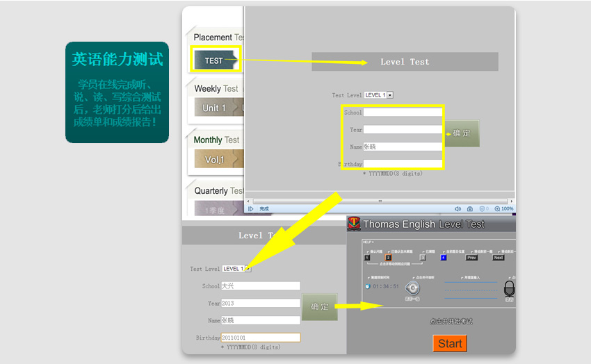This screenshot has height=364, width=591.
Task: Click the Placement Test heading
Action: [x=219, y=38]
